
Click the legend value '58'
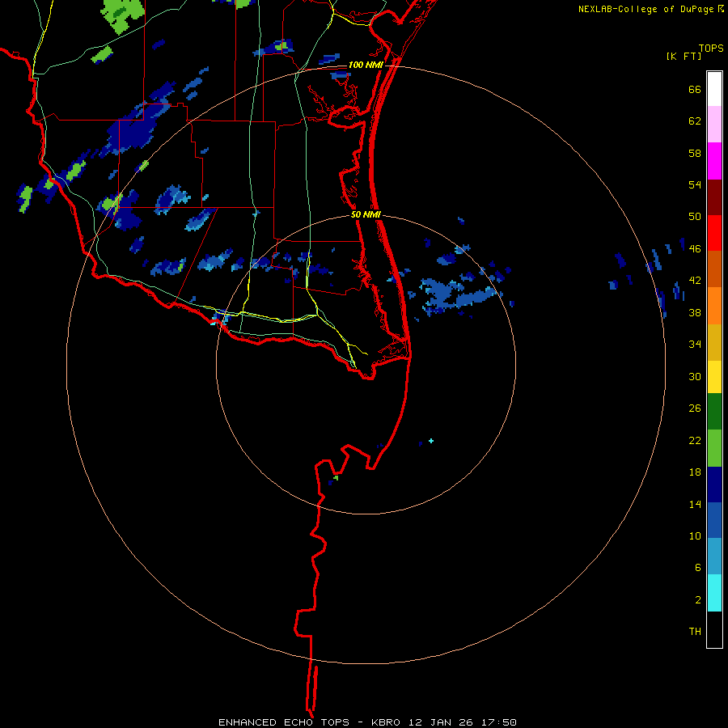(x=695, y=153)
